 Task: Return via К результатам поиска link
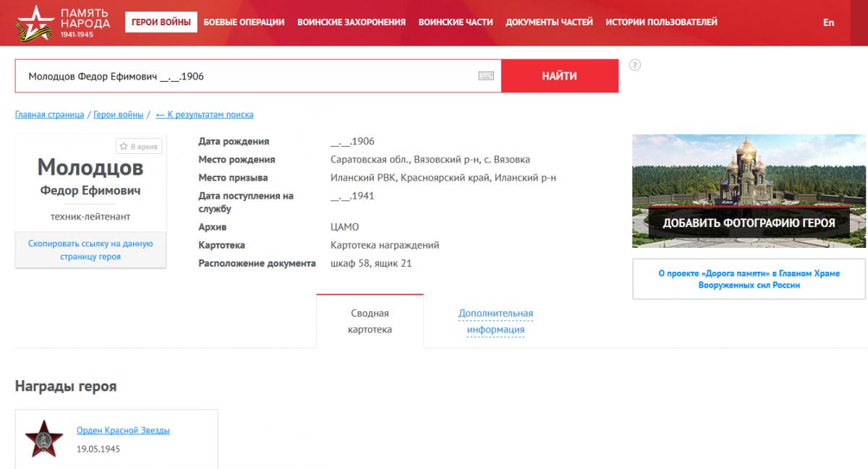205,115
